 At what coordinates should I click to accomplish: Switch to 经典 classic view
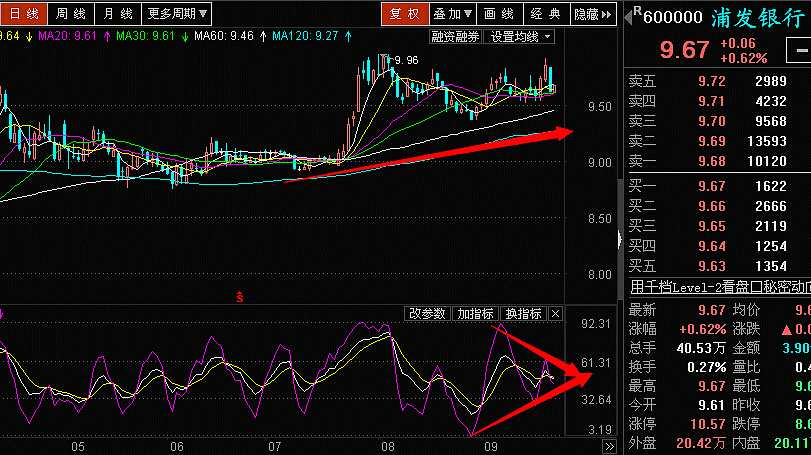(x=546, y=13)
